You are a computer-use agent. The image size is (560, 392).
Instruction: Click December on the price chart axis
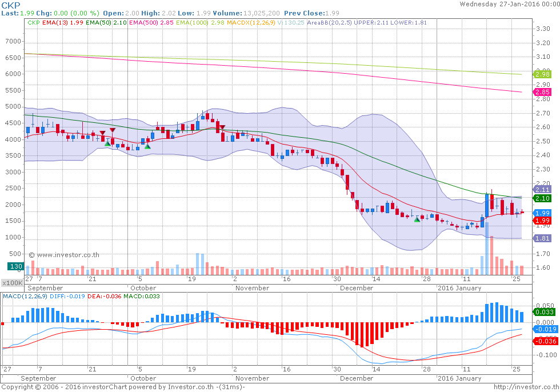point(357,288)
